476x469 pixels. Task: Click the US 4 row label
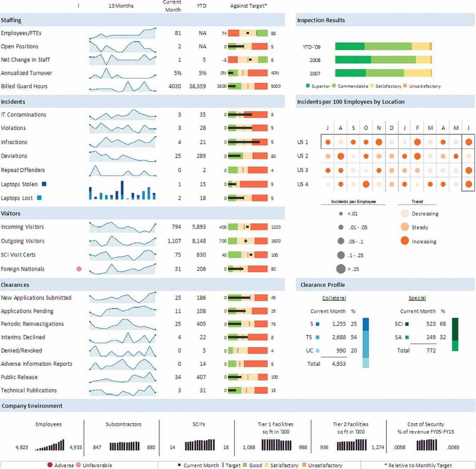pyautogui.click(x=303, y=184)
